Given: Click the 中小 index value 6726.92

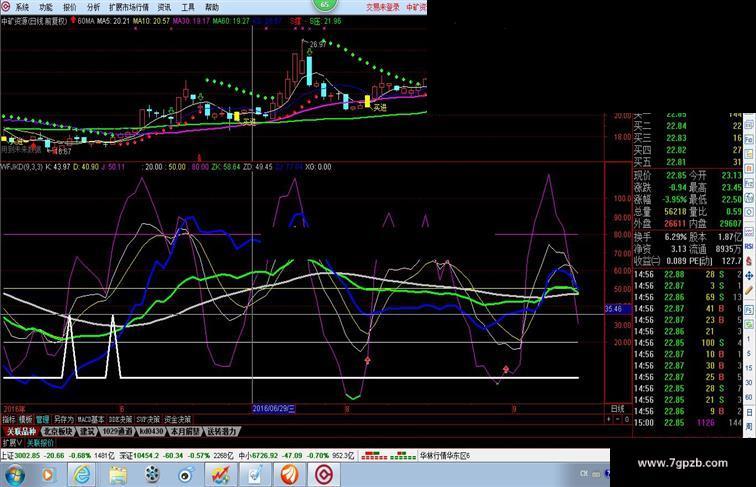Looking at the screenshot, I should [265, 455].
